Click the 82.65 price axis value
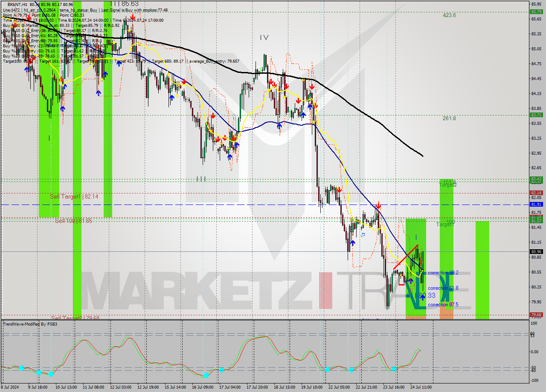The image size is (546, 392). [x=537, y=168]
